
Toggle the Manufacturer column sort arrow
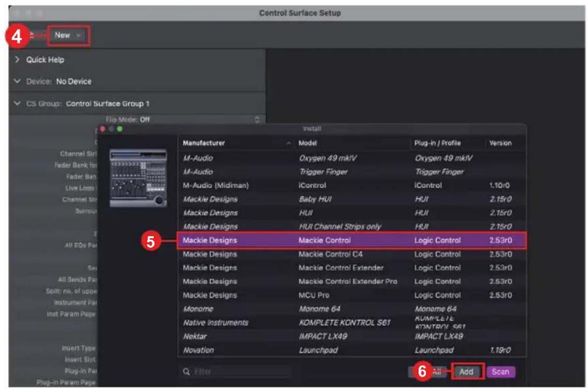[x=288, y=143]
